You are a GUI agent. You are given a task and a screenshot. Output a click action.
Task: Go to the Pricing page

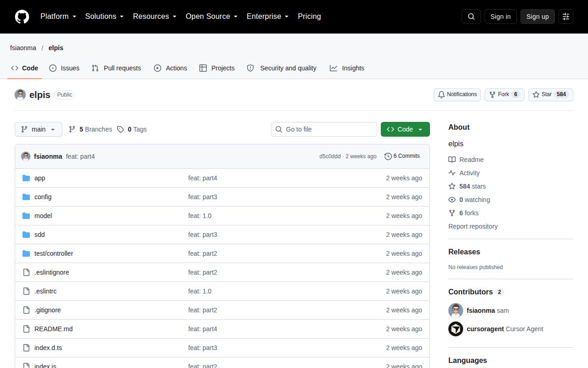[x=309, y=17]
